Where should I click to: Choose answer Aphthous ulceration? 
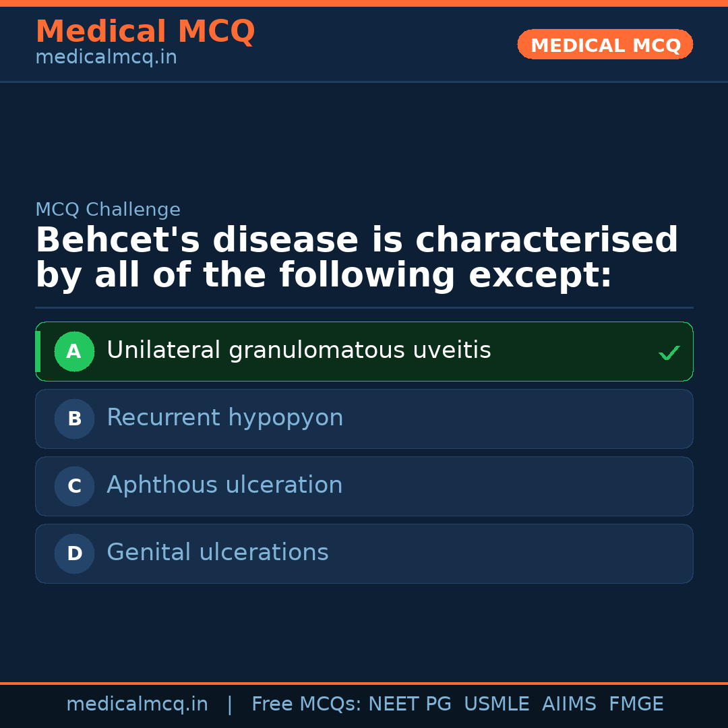pos(224,485)
